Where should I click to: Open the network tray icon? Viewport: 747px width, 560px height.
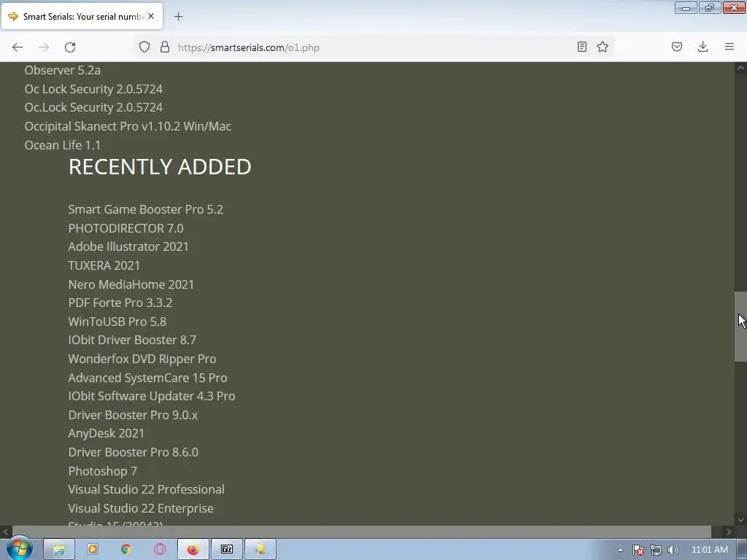pyautogui.click(x=656, y=550)
